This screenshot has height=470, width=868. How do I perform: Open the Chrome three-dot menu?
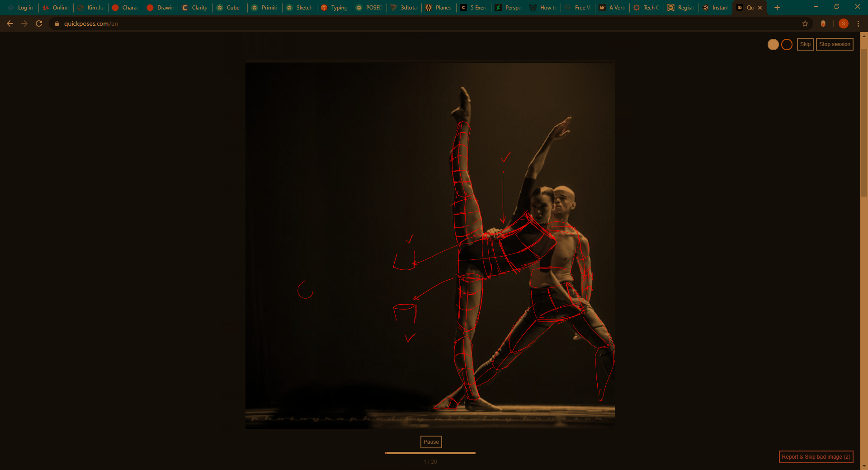point(858,23)
